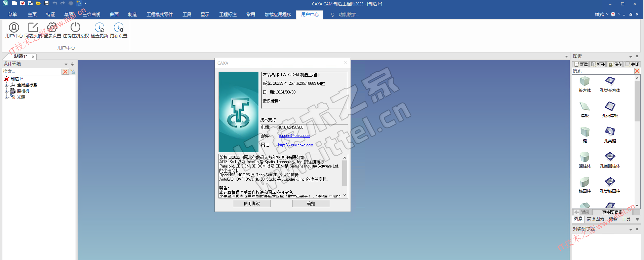Open the document tab list dropdown

click(x=566, y=57)
